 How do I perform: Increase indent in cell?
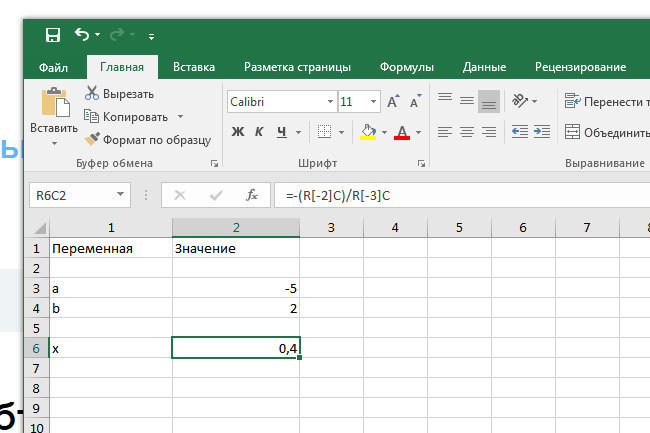click(x=542, y=132)
